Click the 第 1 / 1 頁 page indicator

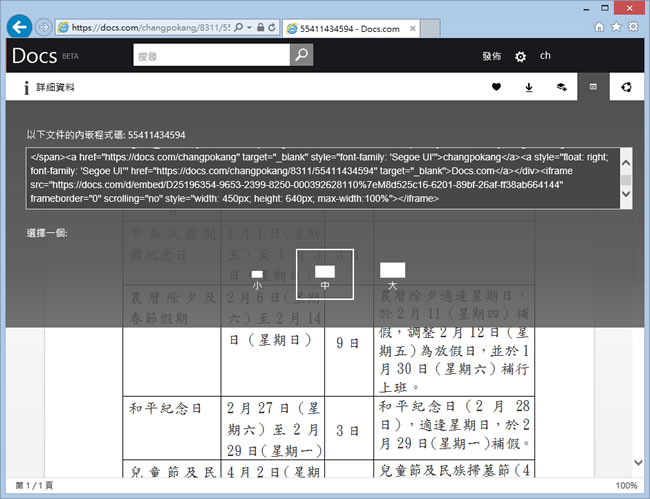coord(34,485)
